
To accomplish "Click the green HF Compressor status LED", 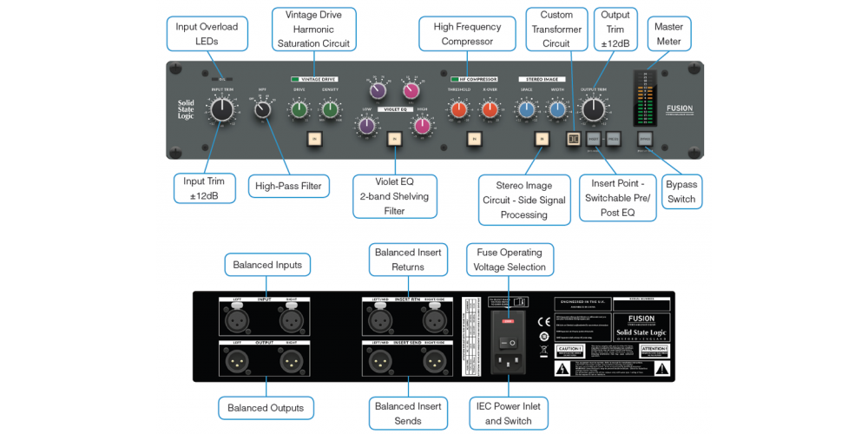I will [455, 80].
